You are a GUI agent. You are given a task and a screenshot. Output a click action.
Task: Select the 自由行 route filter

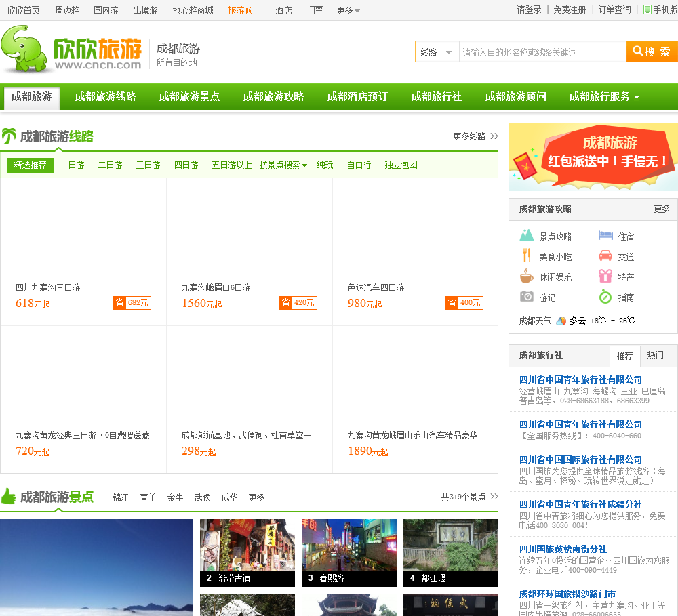(x=359, y=165)
